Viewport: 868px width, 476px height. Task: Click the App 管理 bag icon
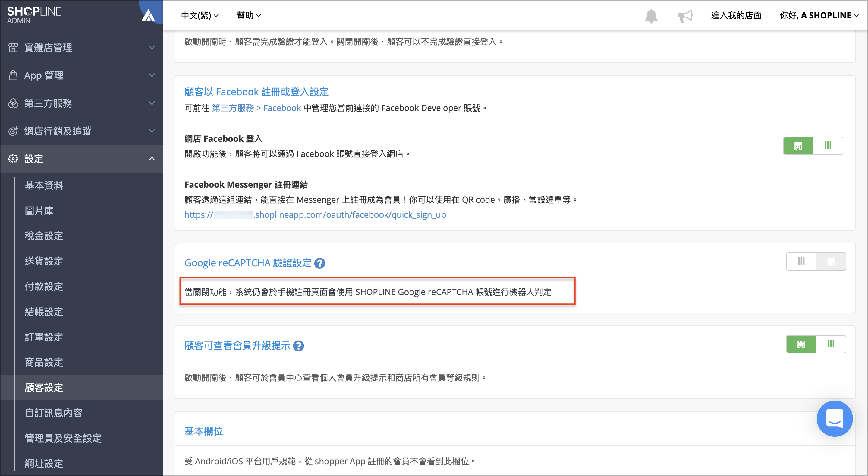coord(13,75)
